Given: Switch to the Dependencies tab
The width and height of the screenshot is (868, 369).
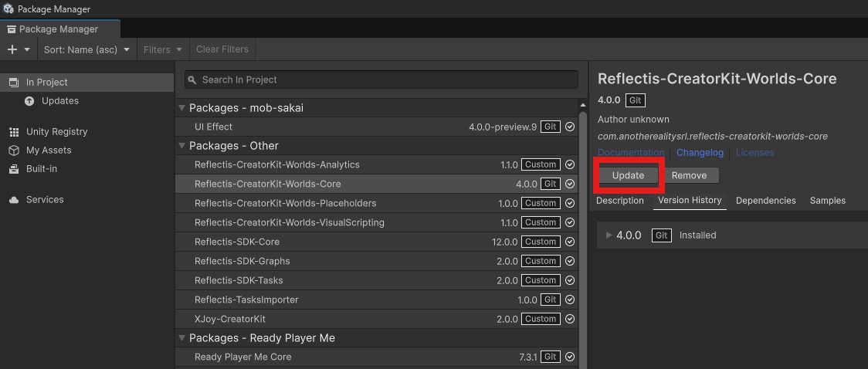Looking at the screenshot, I should (765, 201).
